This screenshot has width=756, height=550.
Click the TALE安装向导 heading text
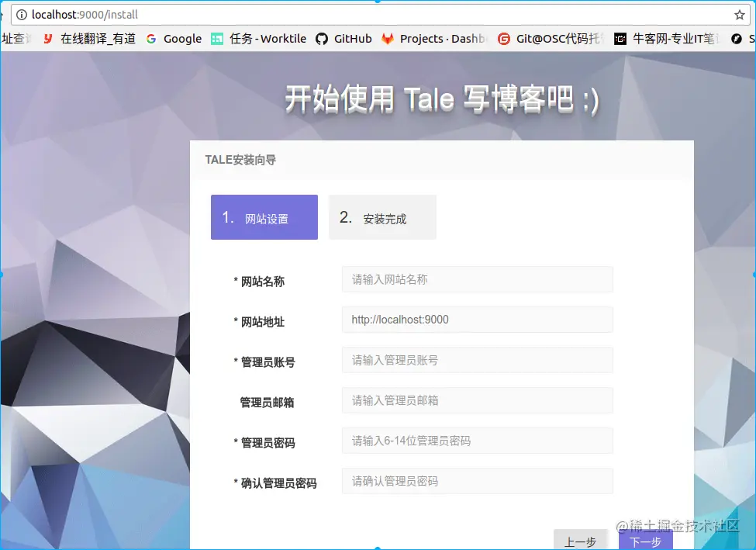coord(240,160)
